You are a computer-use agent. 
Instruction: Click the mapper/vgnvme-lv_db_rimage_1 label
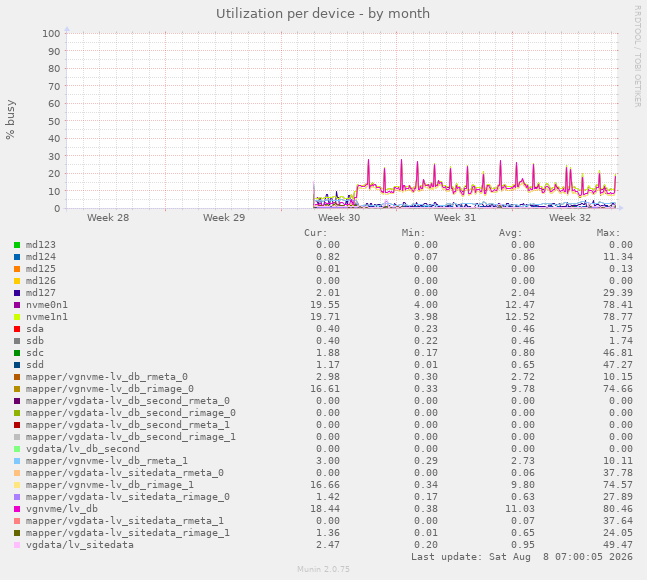110,485
